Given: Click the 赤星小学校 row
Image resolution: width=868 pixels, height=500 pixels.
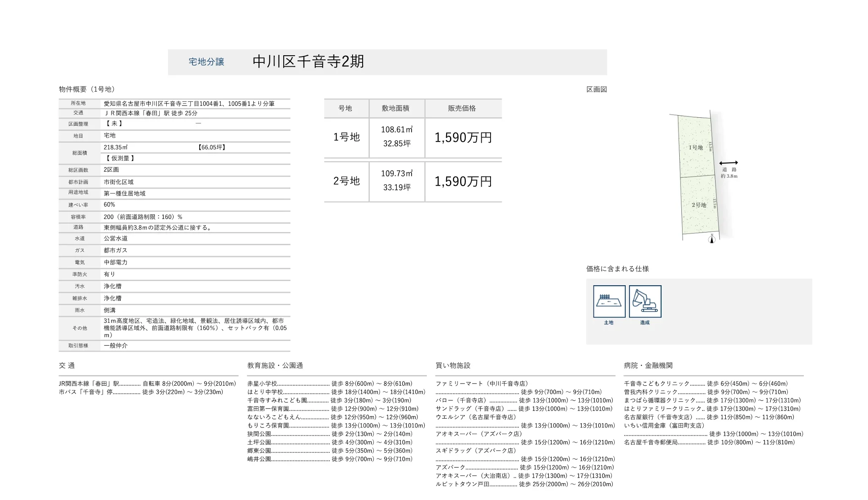Looking at the screenshot, I should coord(330,384).
